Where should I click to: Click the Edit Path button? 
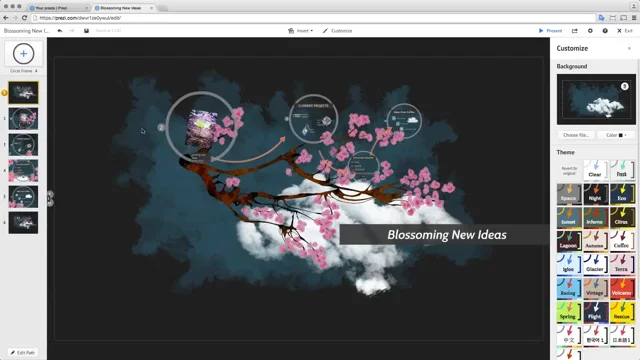tap(23, 352)
